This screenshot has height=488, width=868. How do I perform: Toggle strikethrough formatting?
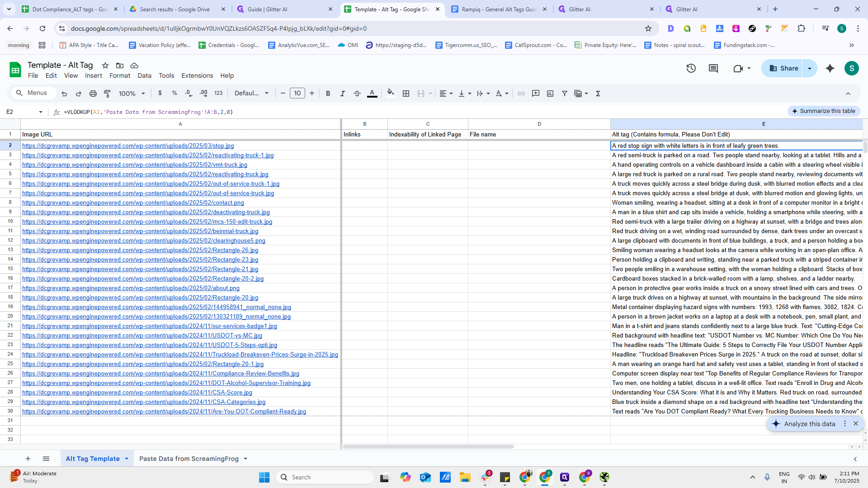pyautogui.click(x=357, y=94)
